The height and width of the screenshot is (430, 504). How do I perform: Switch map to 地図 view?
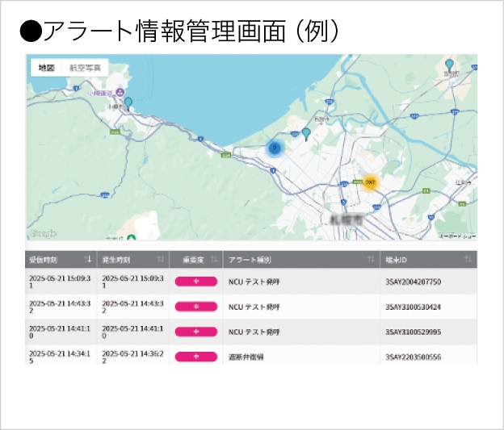(x=46, y=69)
